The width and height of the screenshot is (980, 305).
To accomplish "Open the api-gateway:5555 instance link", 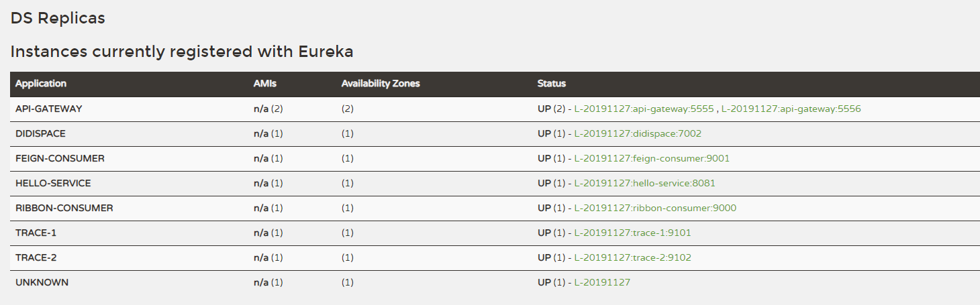I will tap(644, 109).
